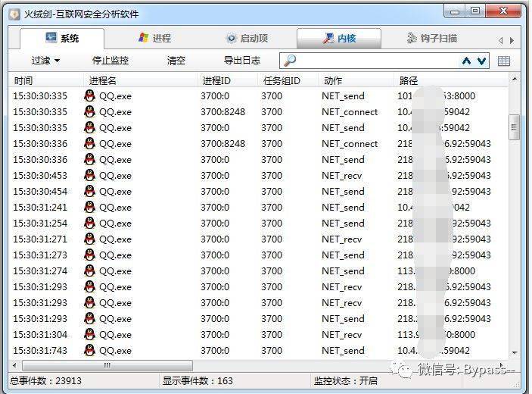532x394 pixels.
Task: Sort by 进程名 column header
Action: [140, 80]
